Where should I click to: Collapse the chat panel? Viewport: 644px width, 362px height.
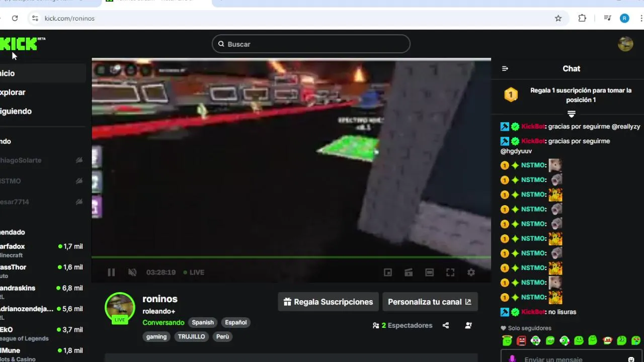(x=505, y=68)
